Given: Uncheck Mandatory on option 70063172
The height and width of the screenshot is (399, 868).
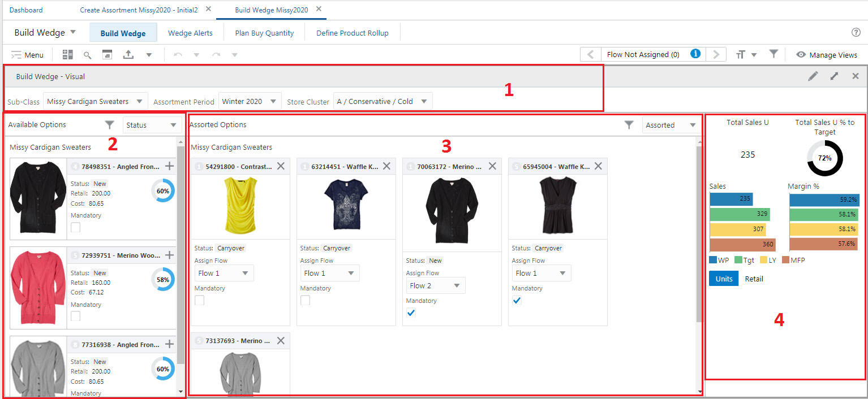Looking at the screenshot, I should coord(411,313).
